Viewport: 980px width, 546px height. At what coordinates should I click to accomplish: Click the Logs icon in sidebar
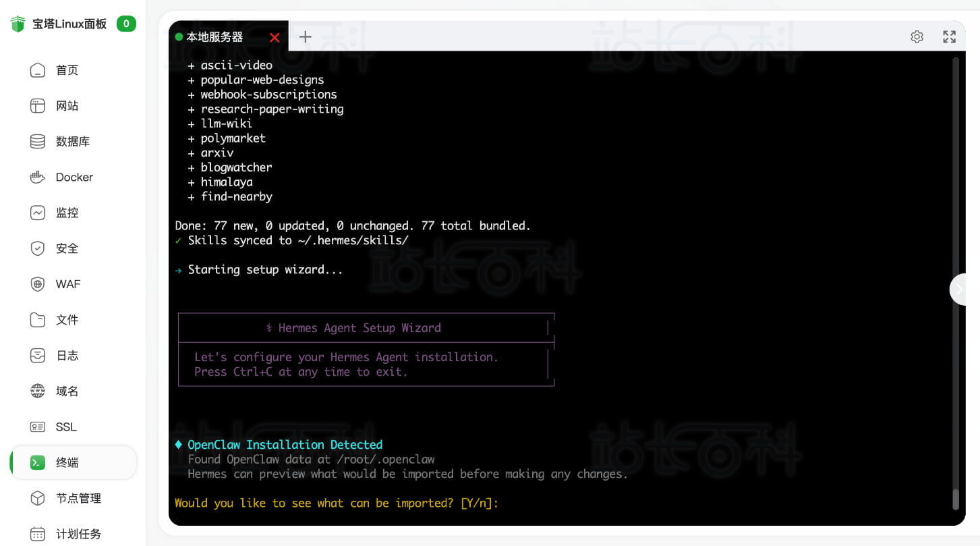[38, 356]
